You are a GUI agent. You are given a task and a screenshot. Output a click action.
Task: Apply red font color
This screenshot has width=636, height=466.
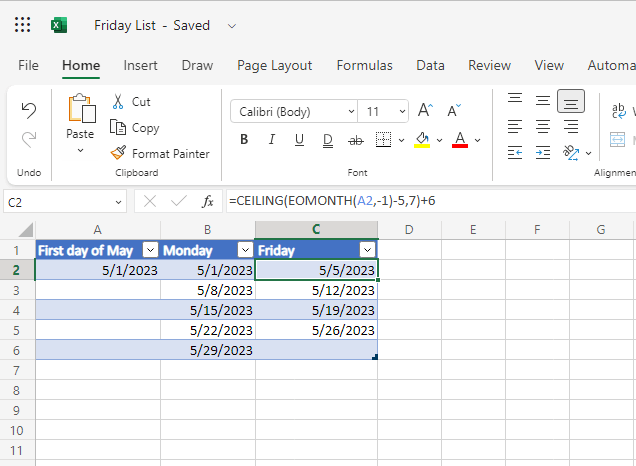[x=460, y=140]
